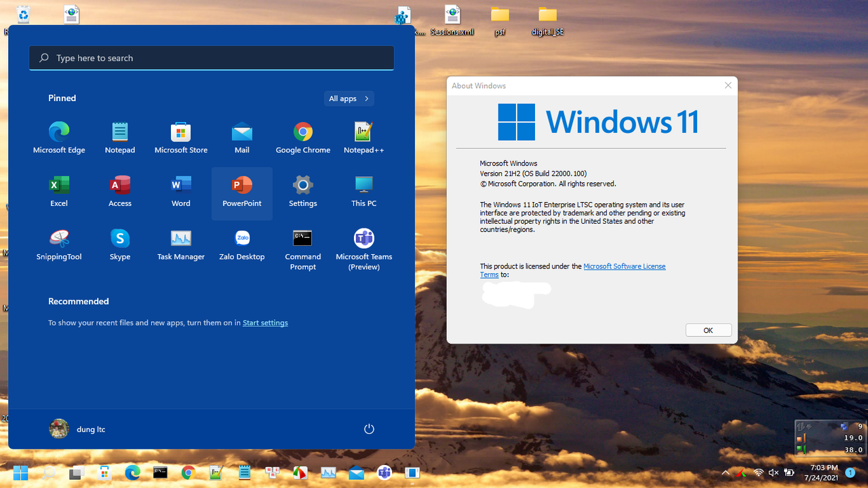Open Mail icon on the taskbar
The height and width of the screenshot is (488, 868).
click(357, 472)
